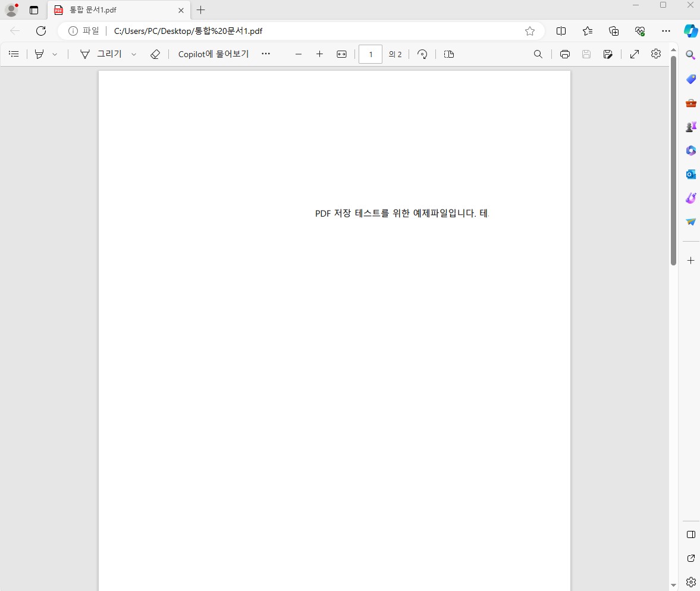Rotate the PDF page icon

click(422, 54)
